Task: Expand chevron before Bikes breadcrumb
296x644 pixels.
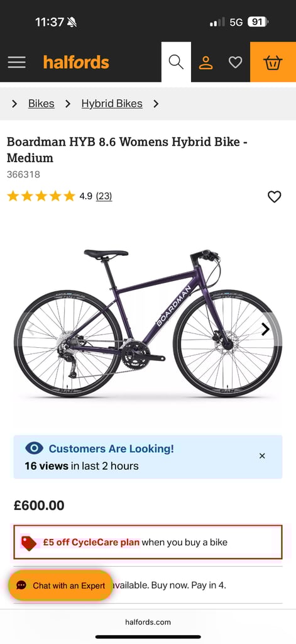Action: pyautogui.click(x=14, y=104)
